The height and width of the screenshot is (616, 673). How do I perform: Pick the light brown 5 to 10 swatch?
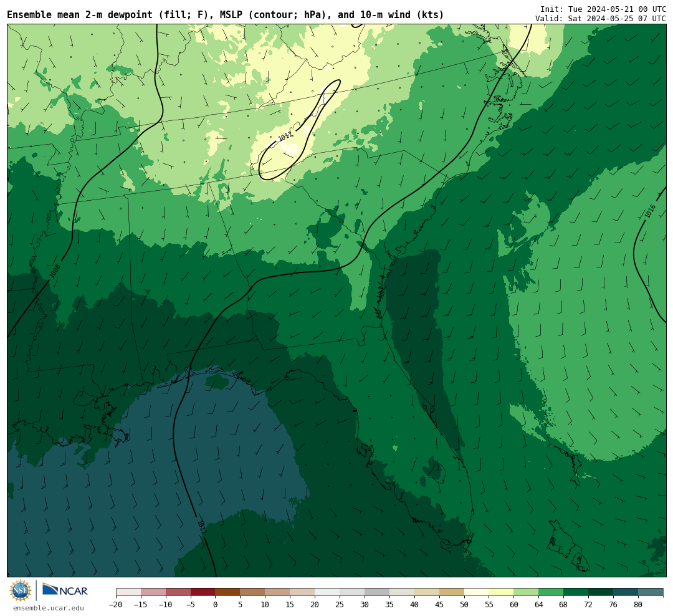pos(253,592)
